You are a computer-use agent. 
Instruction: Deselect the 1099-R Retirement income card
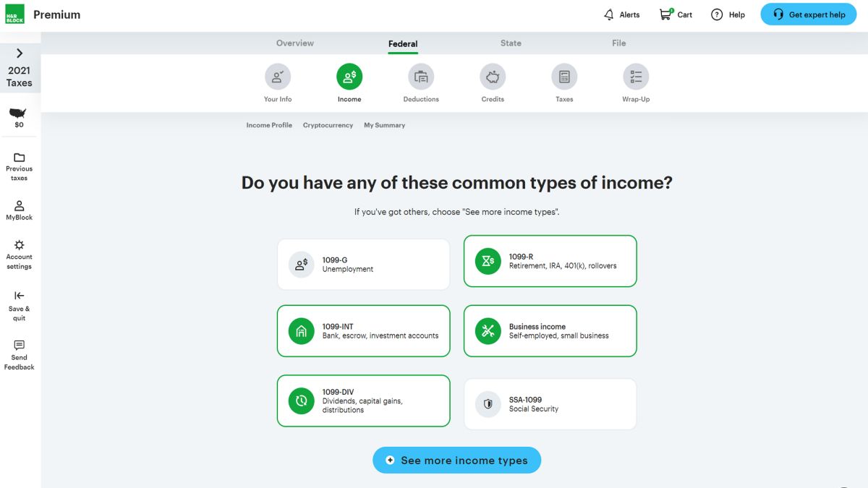(x=550, y=261)
